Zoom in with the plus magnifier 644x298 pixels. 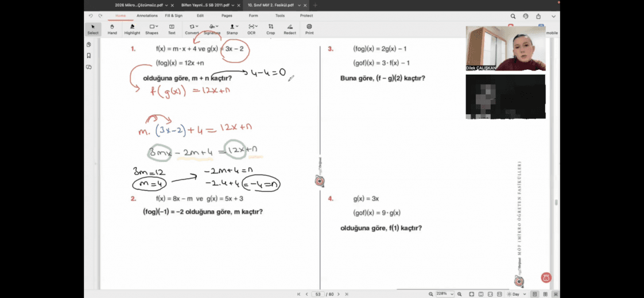click(x=460, y=295)
